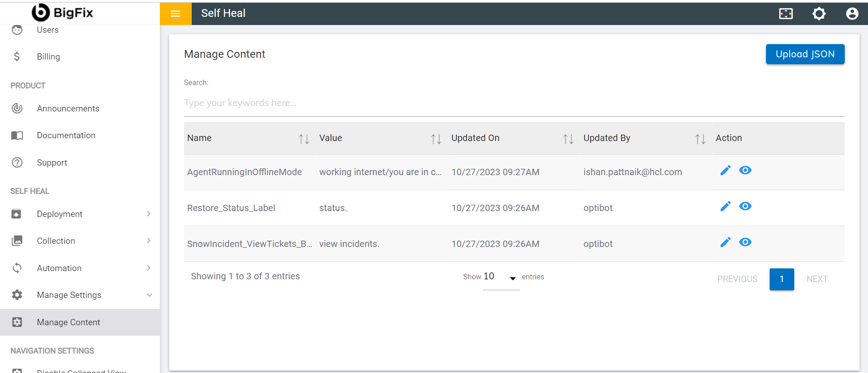868x373 pixels.
Task: Sort the table by Name column
Action: pyautogui.click(x=304, y=139)
